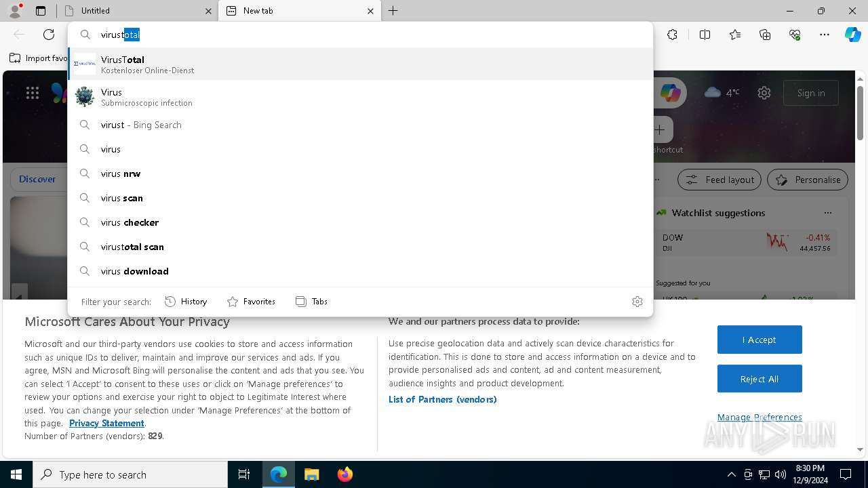Close the New tab tab
Screen dimensions: 868x488
pos(370,11)
